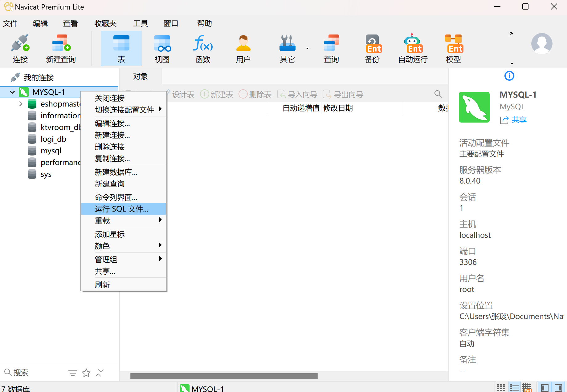Open 命令列界面... from context menu
Viewport: 567px width, 392px height.
point(124,197)
